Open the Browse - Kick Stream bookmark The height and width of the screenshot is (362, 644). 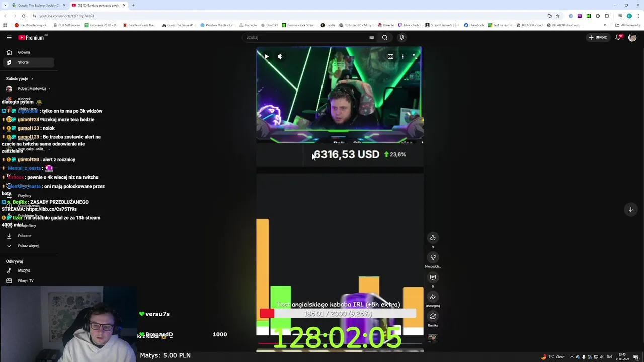click(299, 25)
